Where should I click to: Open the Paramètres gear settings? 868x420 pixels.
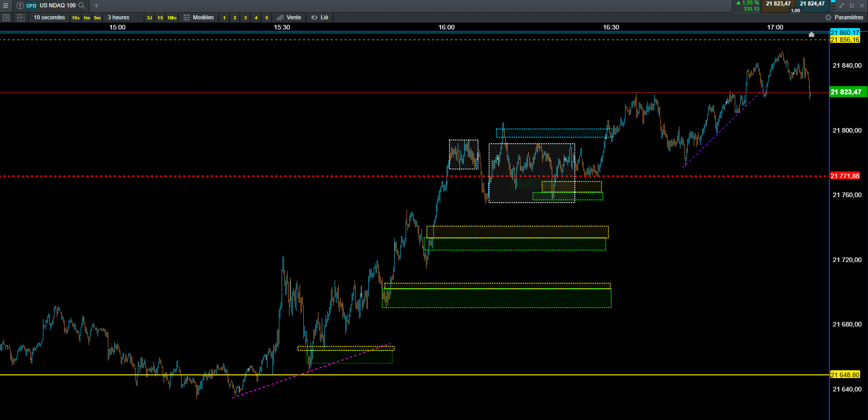844,17
